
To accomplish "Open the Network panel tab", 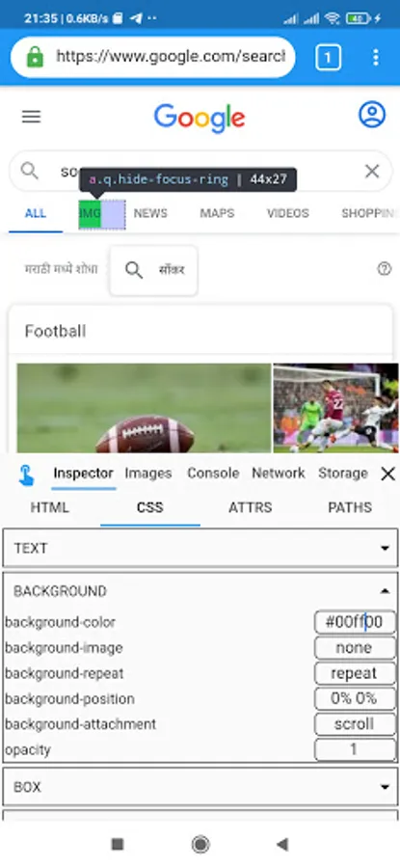I will (x=279, y=474).
